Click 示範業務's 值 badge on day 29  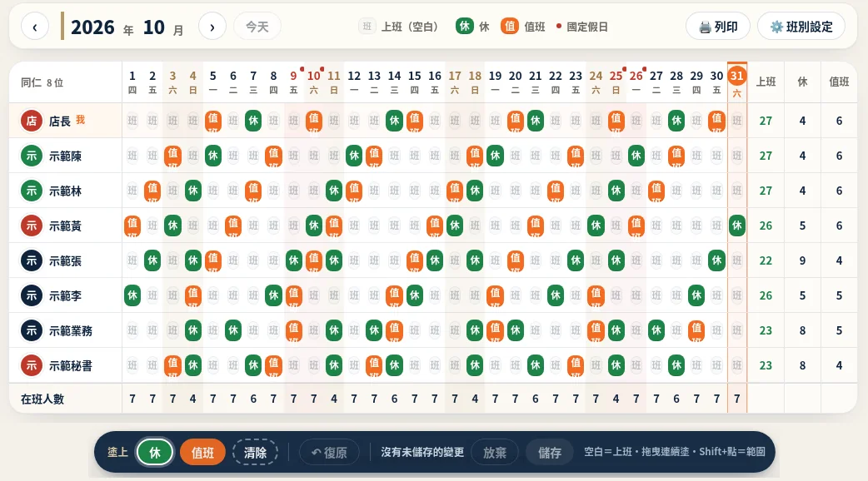696,330
